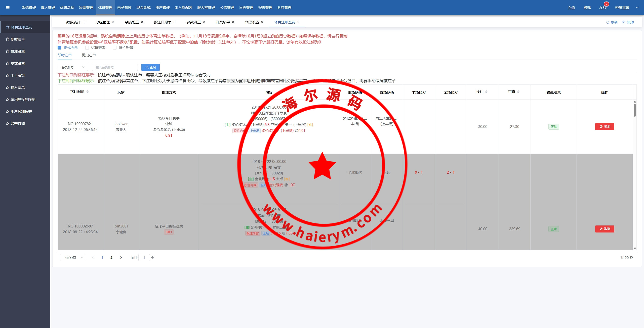Cancel bet NO:100007821 with 取消 button
This screenshot has height=328, width=644.
point(605,127)
